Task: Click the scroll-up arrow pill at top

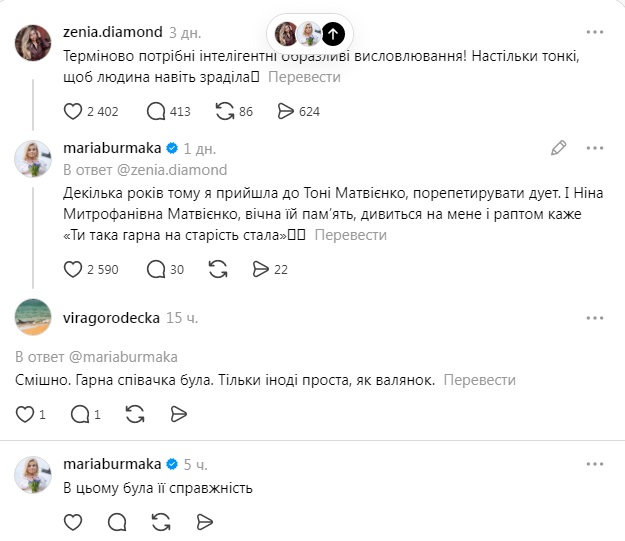Action: [334, 33]
